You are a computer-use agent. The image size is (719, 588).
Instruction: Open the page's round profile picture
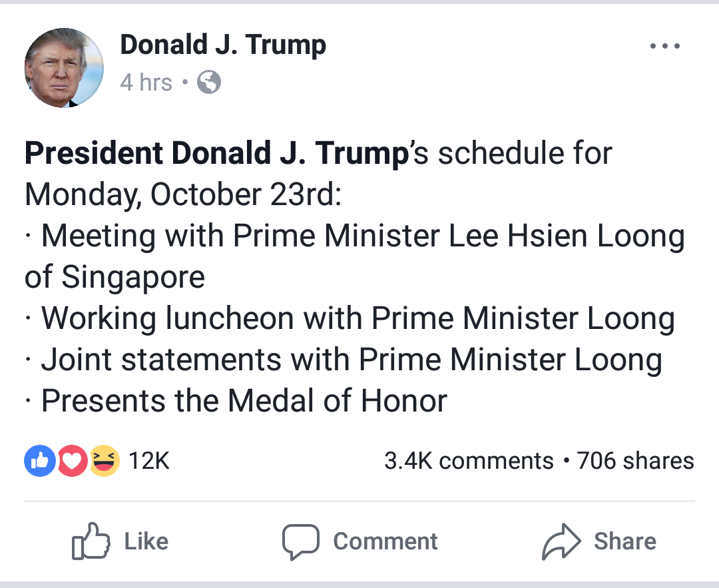click(64, 68)
